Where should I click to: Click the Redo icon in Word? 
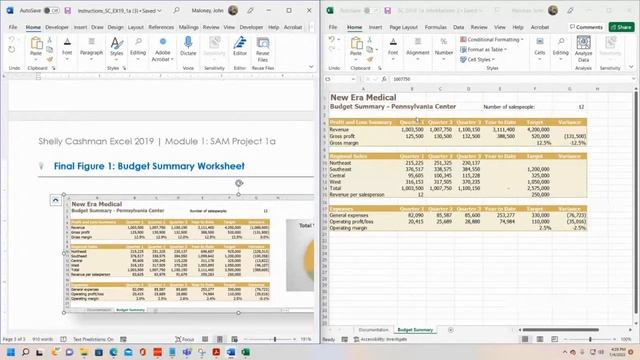click(x=11, y=49)
